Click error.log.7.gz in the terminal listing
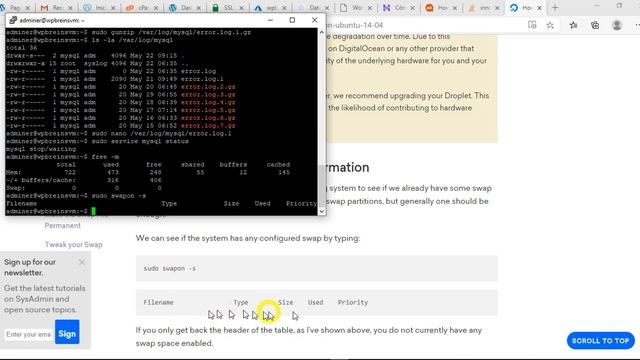 [x=208, y=126]
